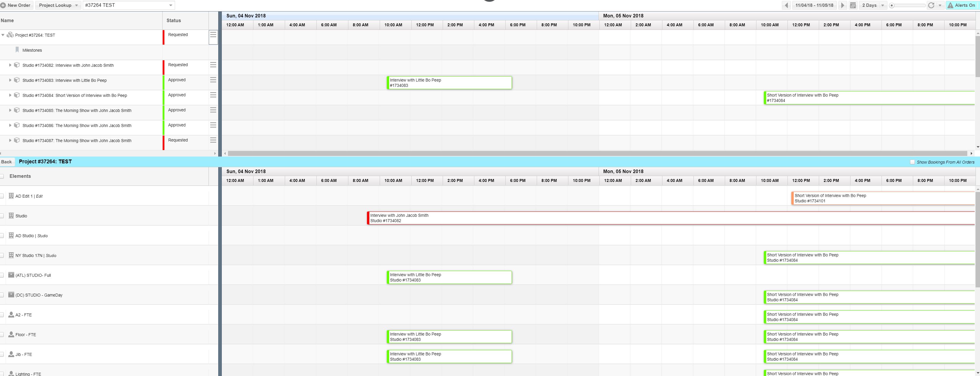The height and width of the screenshot is (376, 980).
Task: Click the 11/04/18 - 11/05/18 date range
Action: click(x=814, y=5)
